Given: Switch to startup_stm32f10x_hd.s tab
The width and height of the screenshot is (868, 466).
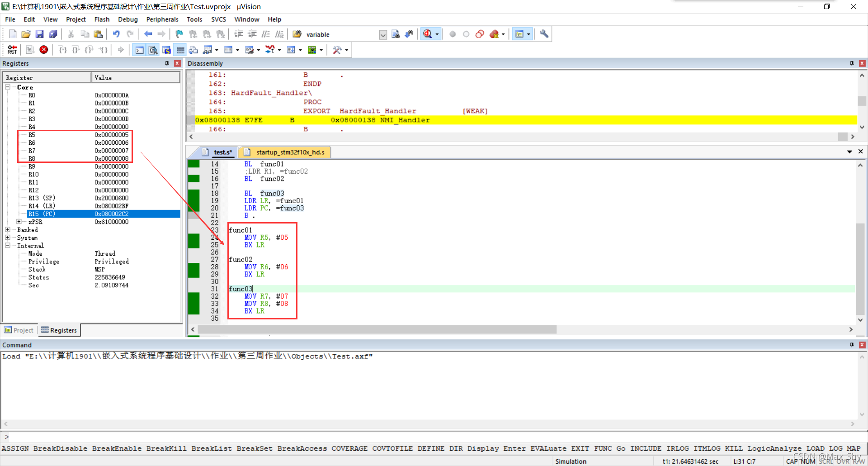Looking at the screenshot, I should pyautogui.click(x=285, y=152).
